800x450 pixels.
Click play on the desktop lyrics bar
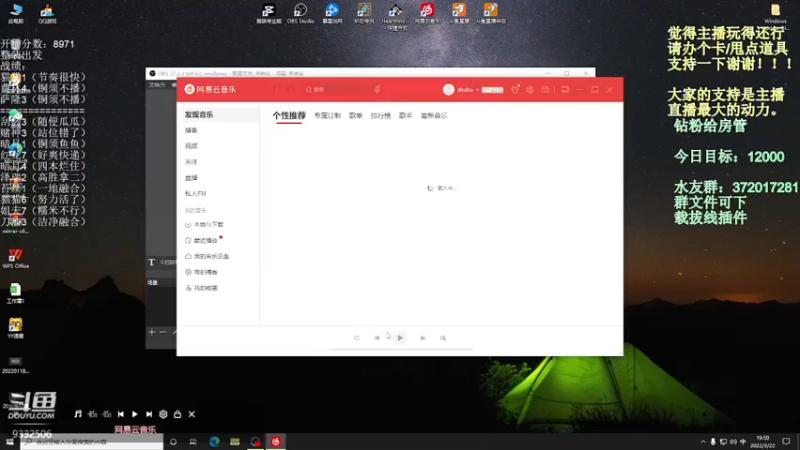(135, 414)
